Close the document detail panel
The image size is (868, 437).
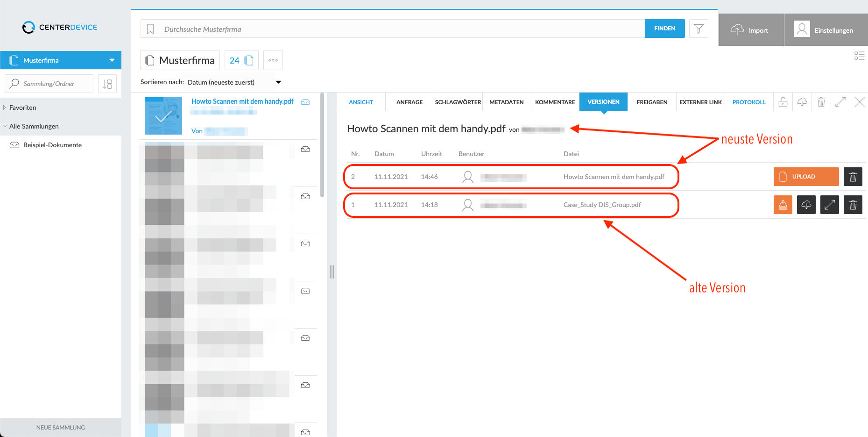click(x=859, y=102)
